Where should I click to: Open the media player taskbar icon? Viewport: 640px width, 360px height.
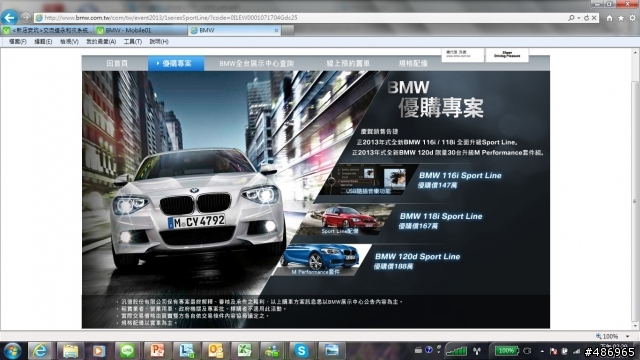pyautogui.click(x=98, y=351)
